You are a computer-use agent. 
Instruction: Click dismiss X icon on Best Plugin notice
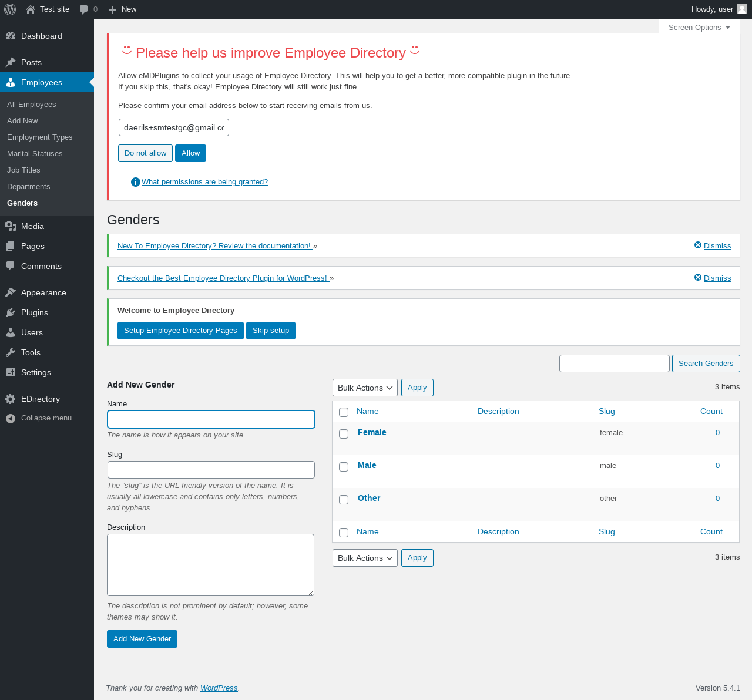click(x=698, y=278)
